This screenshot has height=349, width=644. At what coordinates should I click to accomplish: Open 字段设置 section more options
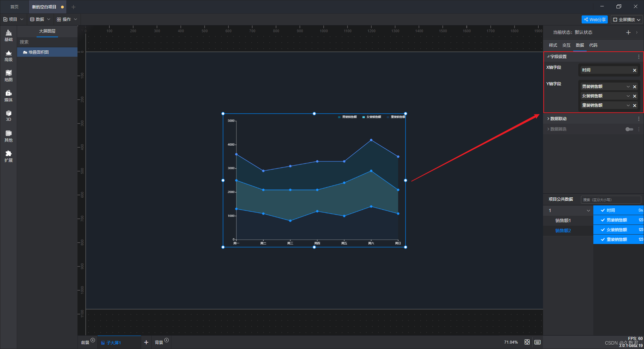coord(639,57)
